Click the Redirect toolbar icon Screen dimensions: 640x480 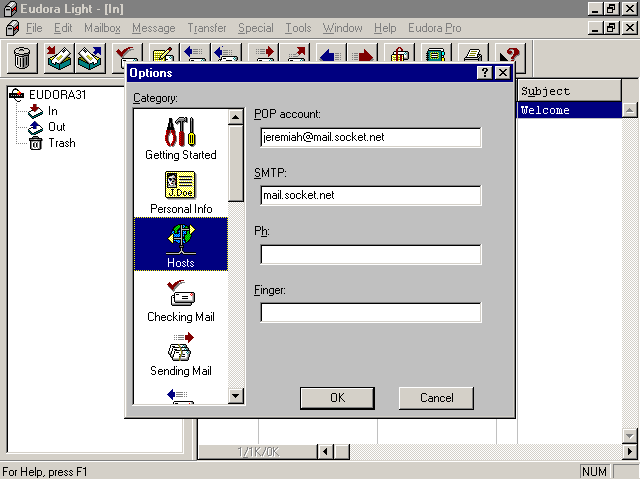point(296,53)
